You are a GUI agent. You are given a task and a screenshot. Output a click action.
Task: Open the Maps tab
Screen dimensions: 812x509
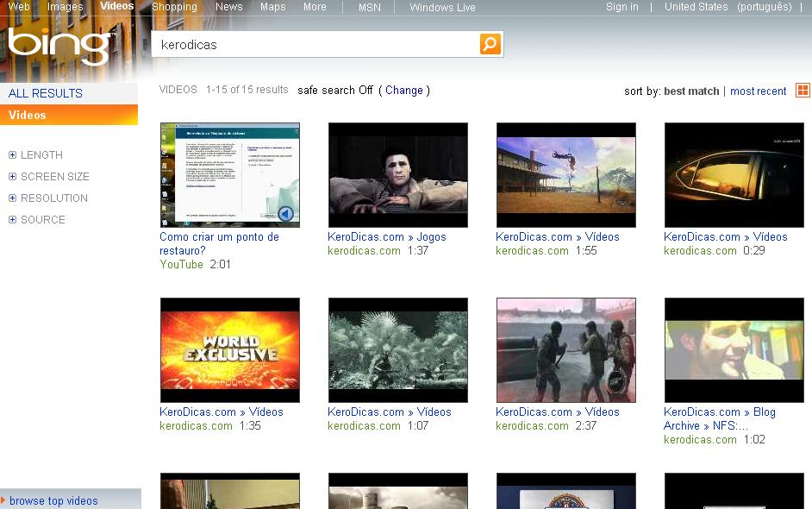(x=273, y=7)
